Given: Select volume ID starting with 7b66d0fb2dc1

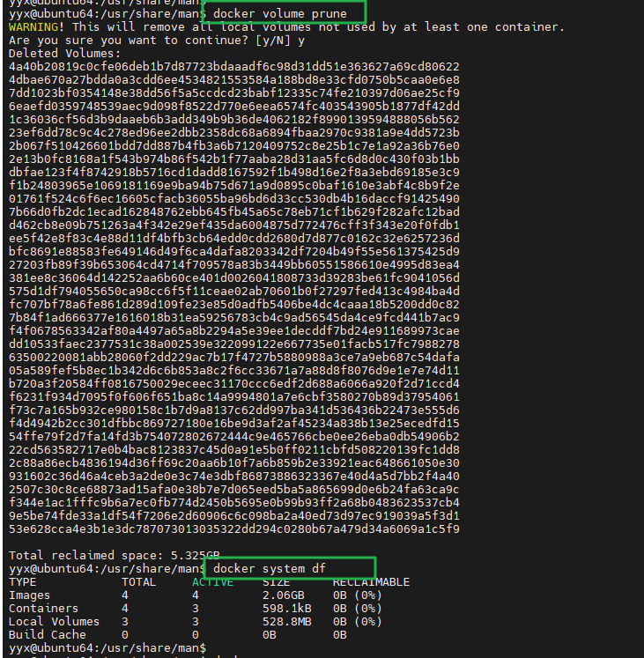Looking at the screenshot, I should (x=234, y=212).
